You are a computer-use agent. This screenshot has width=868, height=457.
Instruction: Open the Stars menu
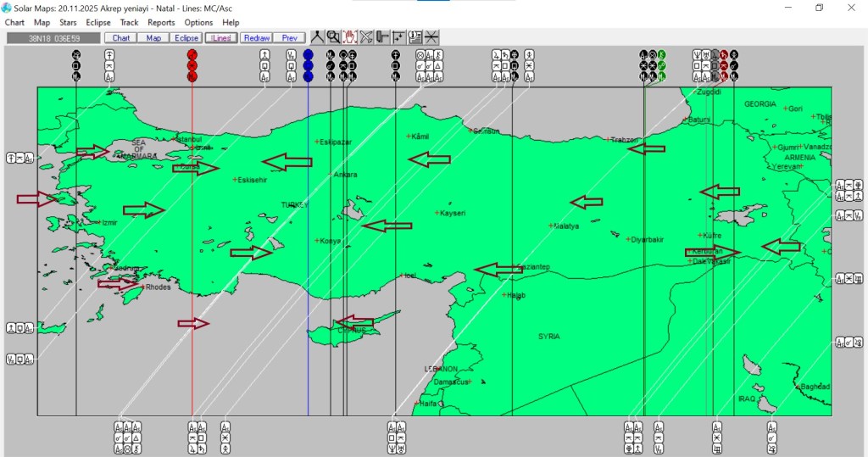[68, 23]
